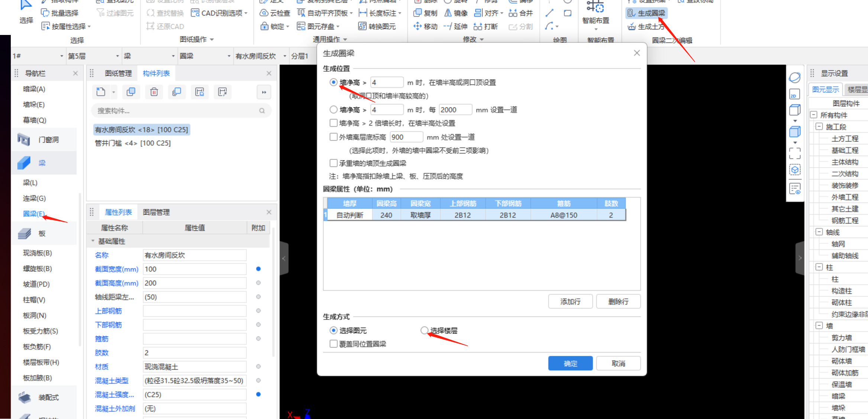
Task: Click the 移动 tool
Action: (x=426, y=26)
